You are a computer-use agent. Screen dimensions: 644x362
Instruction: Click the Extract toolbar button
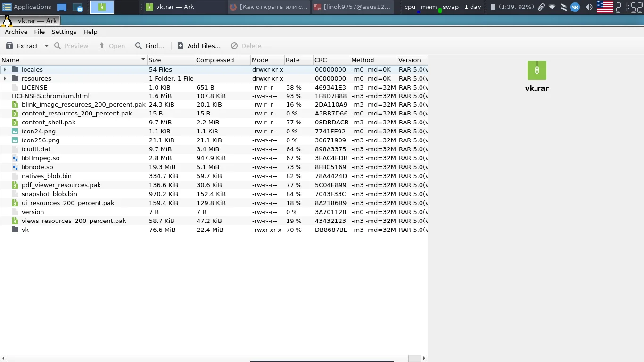coord(22,46)
